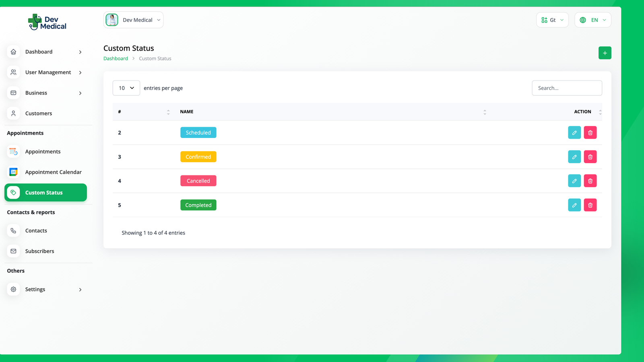The image size is (644, 362).
Task: Click the green plus button to add status
Action: point(605,53)
